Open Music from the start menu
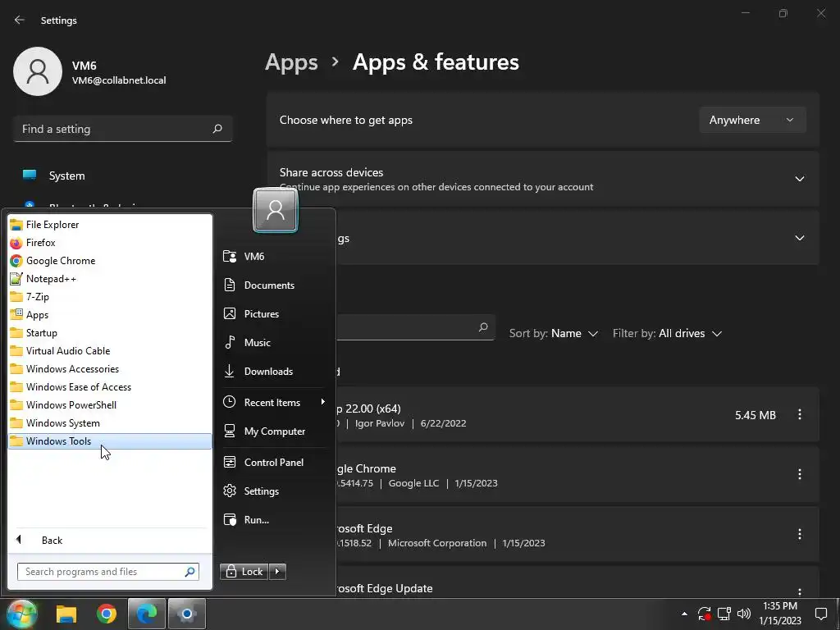 [274, 343]
